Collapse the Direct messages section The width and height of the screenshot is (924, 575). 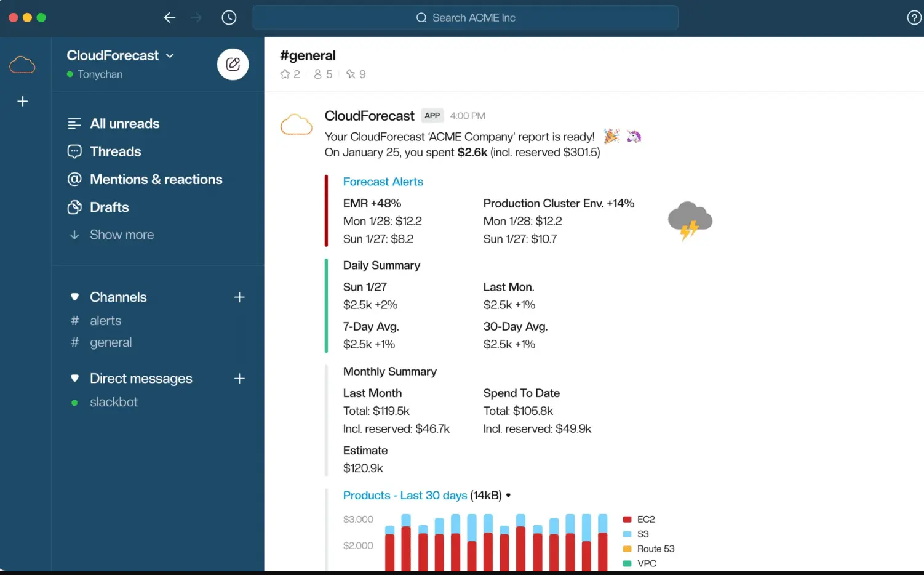tap(74, 378)
